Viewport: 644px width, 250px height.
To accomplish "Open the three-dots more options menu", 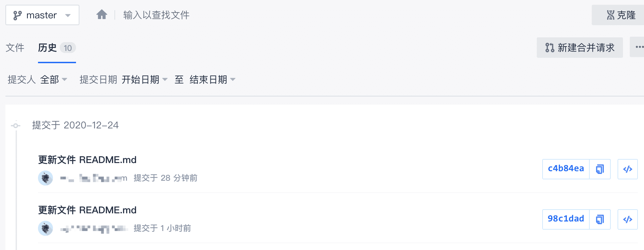I will (639, 47).
